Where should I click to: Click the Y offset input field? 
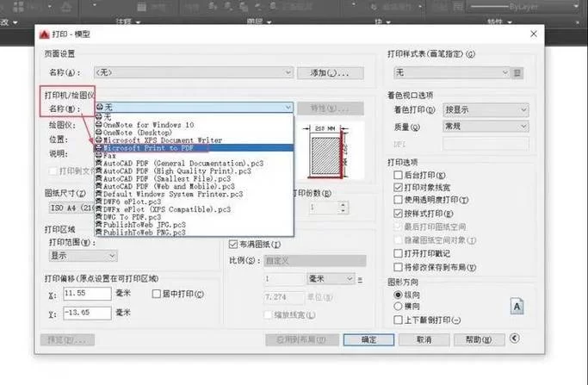pos(87,313)
